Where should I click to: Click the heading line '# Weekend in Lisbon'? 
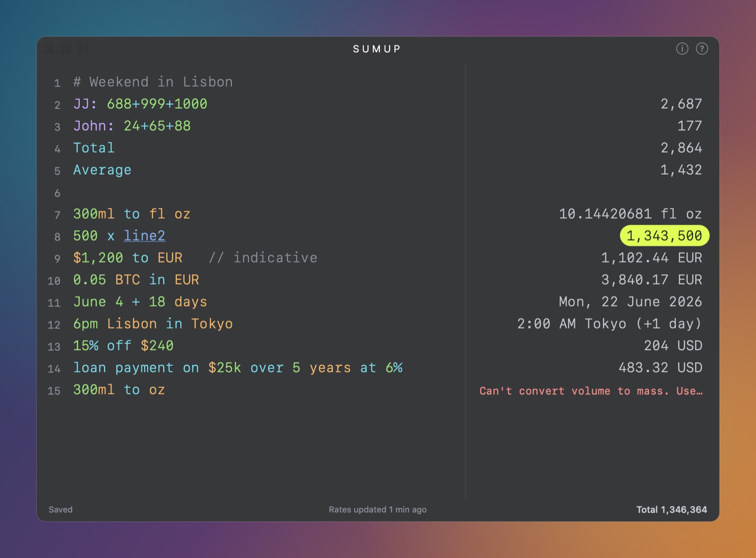[153, 82]
